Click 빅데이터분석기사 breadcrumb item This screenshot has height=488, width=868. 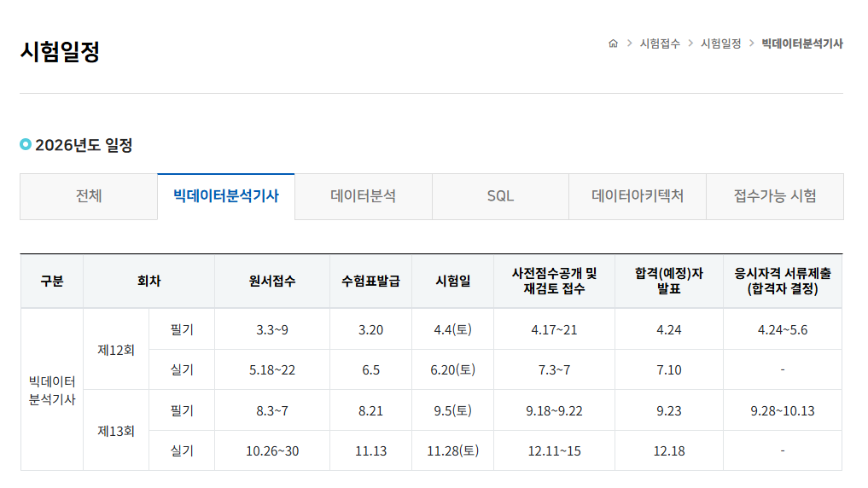(802, 44)
